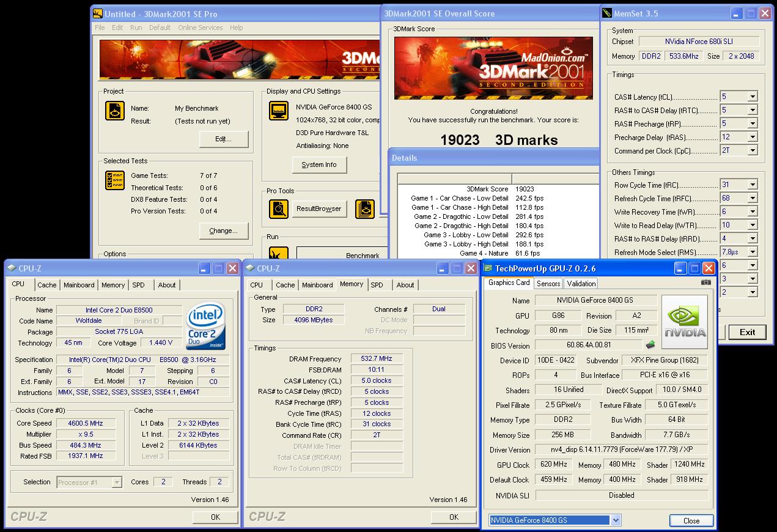Click the Core Speed value 4600.5 MHz
The image size is (777, 532).
tap(85, 423)
